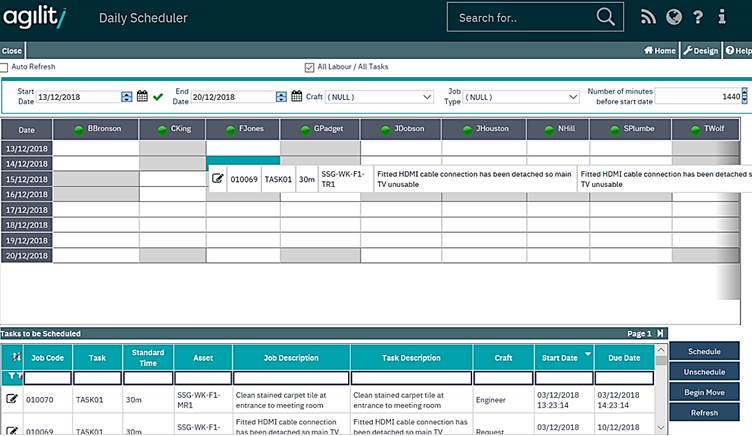Click the RSS feed icon in header
The width and height of the screenshot is (752, 436).
(x=648, y=17)
